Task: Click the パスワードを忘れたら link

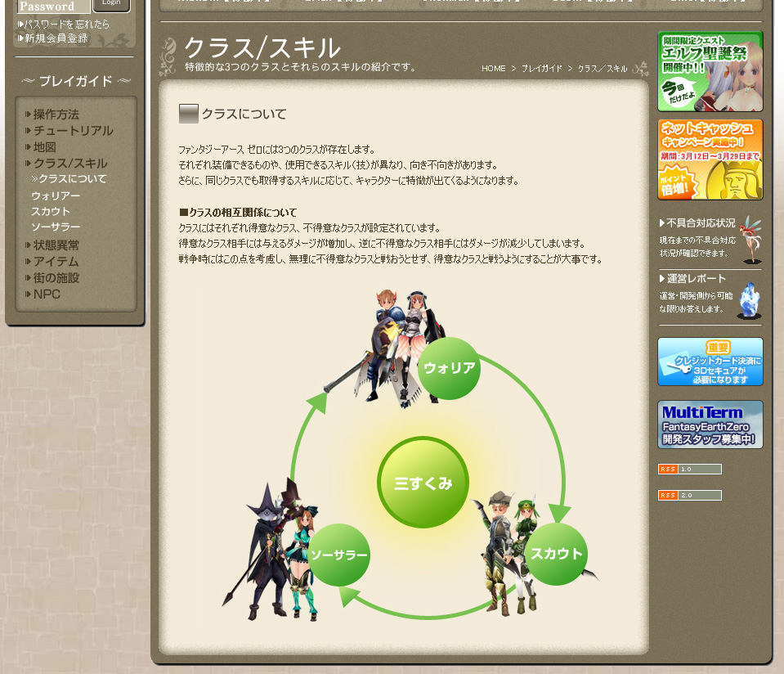Action: pos(67,25)
